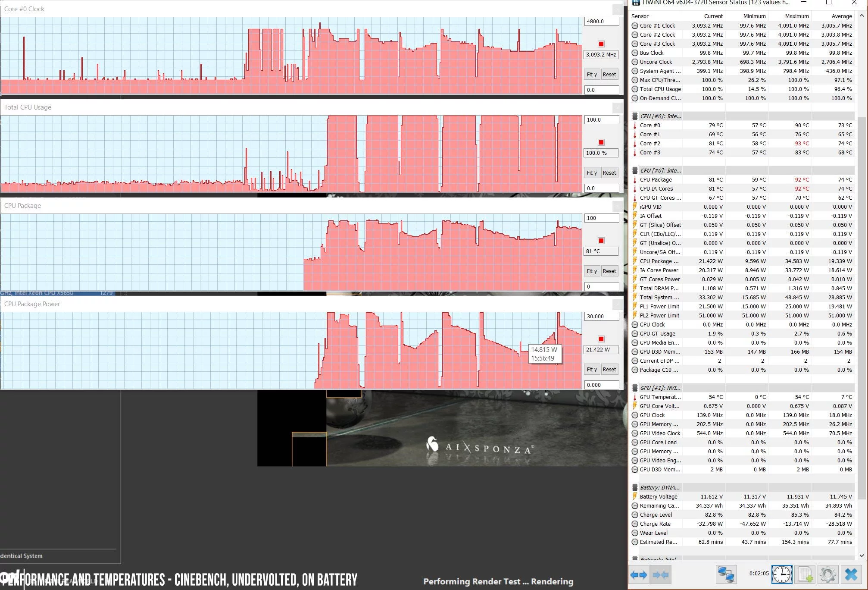The height and width of the screenshot is (590, 868).
Task: Select the Bus Clock sensor row
Action: coord(742,53)
